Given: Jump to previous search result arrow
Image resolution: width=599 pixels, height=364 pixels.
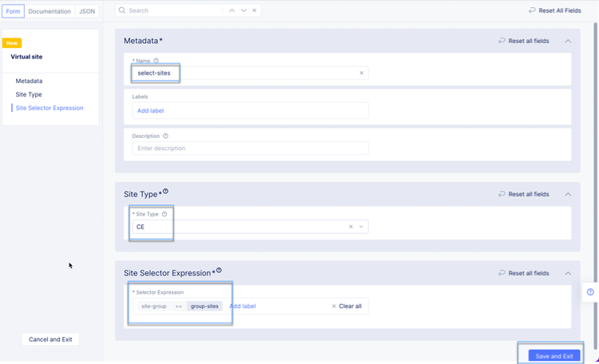Looking at the screenshot, I should [x=232, y=11].
